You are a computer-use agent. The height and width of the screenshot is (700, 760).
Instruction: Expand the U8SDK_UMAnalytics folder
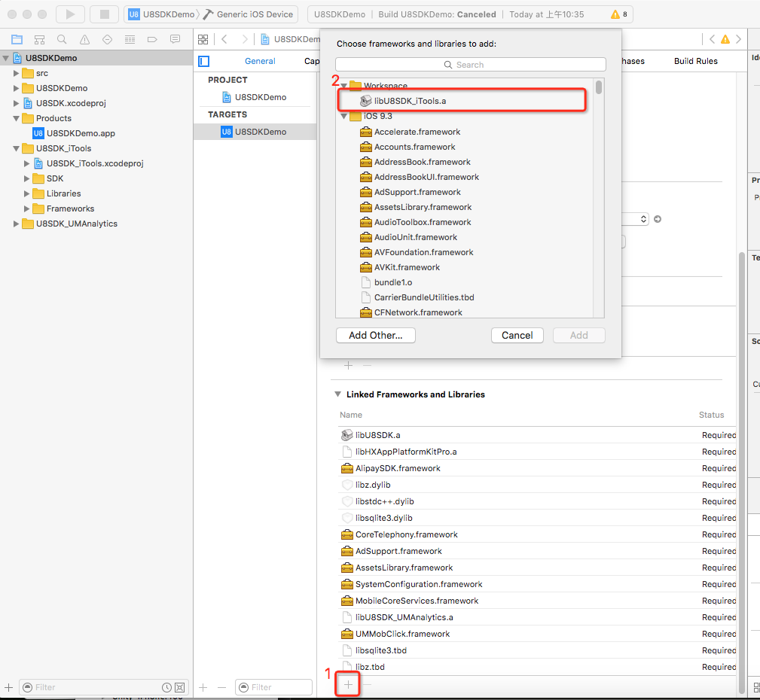[16, 224]
